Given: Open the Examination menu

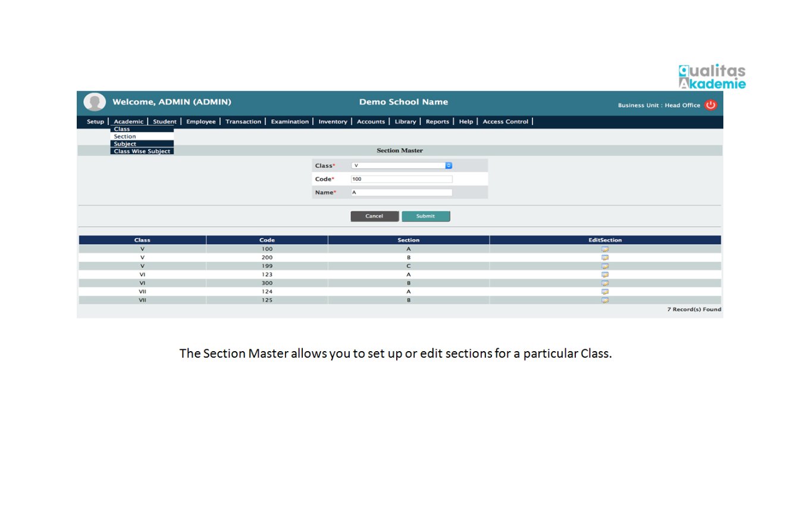Looking at the screenshot, I should tap(290, 122).
